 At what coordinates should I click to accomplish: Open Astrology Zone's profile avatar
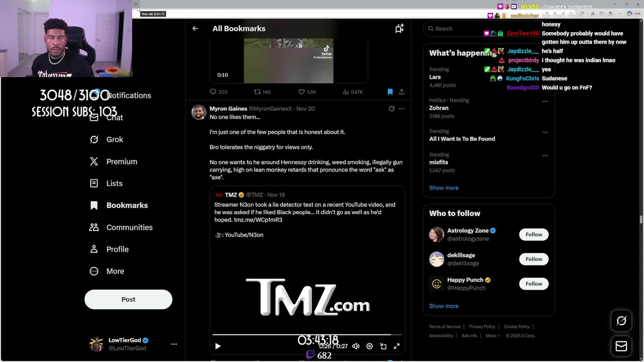pos(437,234)
